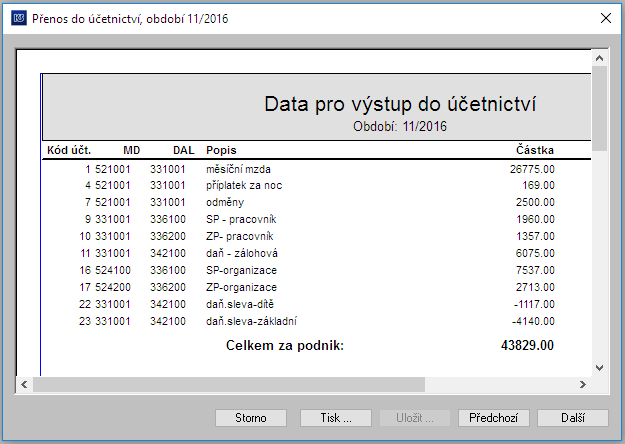The image size is (625, 444).
Task: Click the vertical scrollbar thumb
Action: (x=599, y=108)
